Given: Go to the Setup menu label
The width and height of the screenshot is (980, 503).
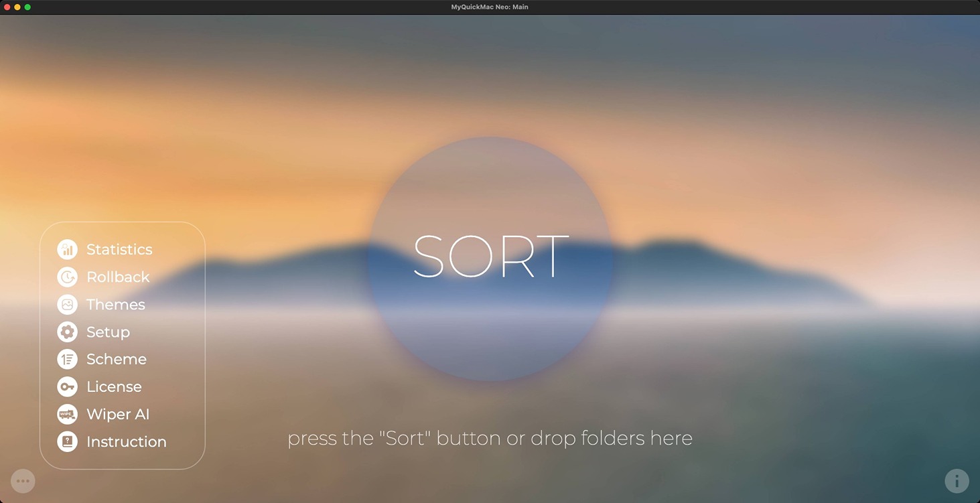Looking at the screenshot, I should coord(108,332).
